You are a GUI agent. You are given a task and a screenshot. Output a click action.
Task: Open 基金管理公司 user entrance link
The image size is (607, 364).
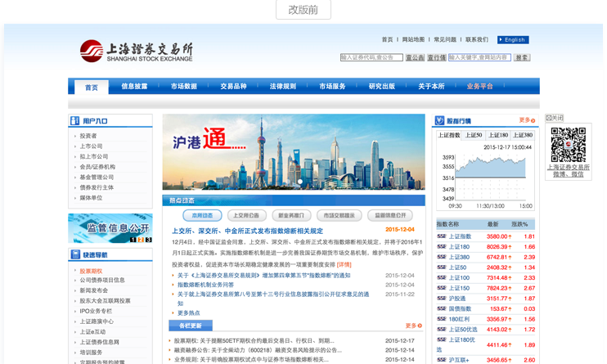click(97, 177)
